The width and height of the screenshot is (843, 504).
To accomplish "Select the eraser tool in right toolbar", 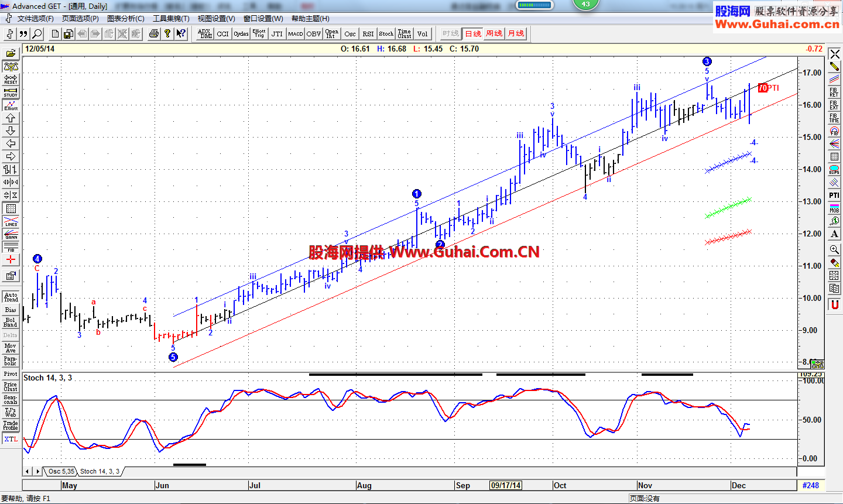I will [x=834, y=263].
